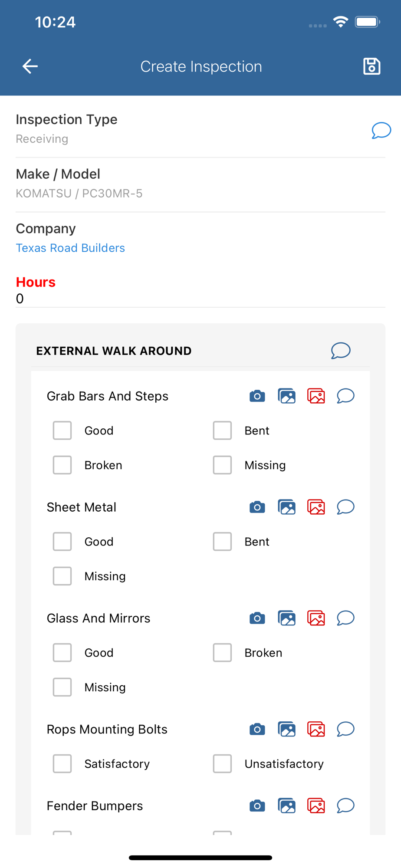Add comment to Rops Mounting Bolts
The image size is (401, 868).
(345, 729)
